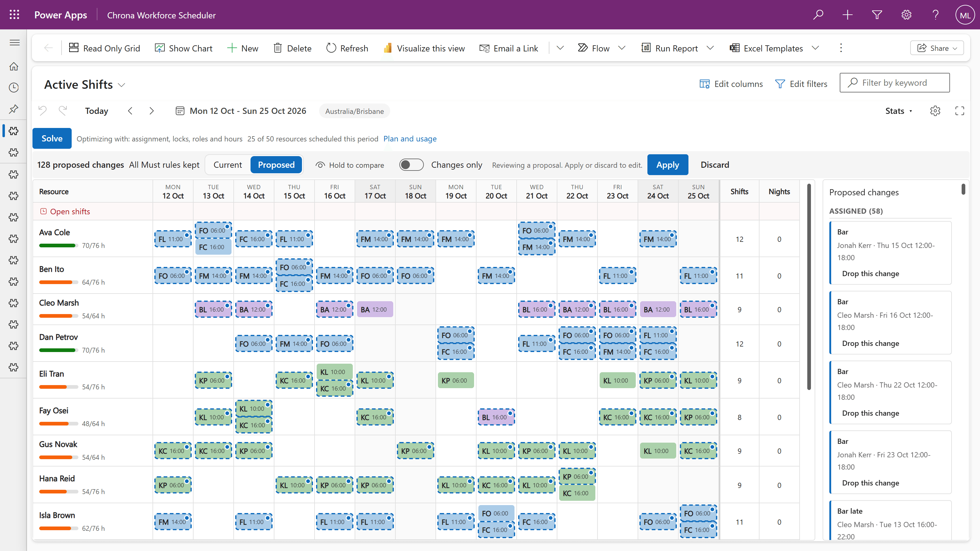
Task: Go to next period arrow
Action: click(151, 111)
